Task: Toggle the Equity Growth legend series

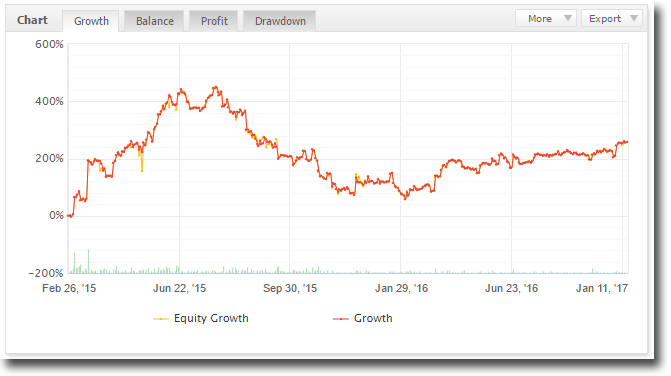Action: 201,318
